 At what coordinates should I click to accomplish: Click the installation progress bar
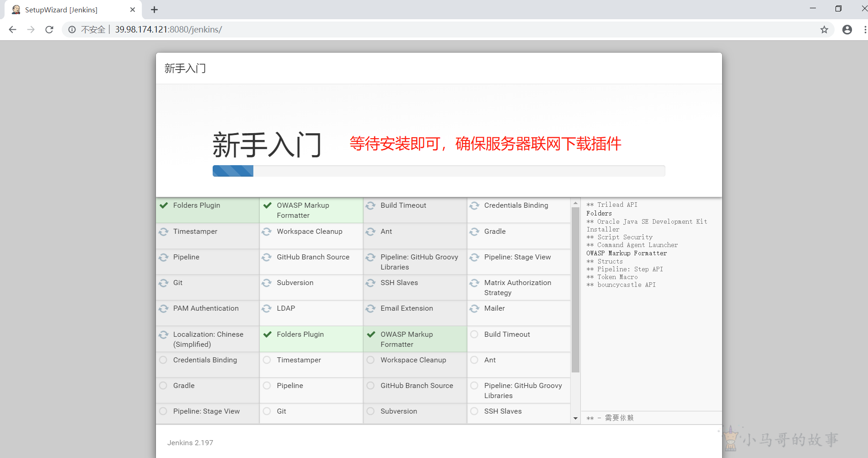point(439,171)
